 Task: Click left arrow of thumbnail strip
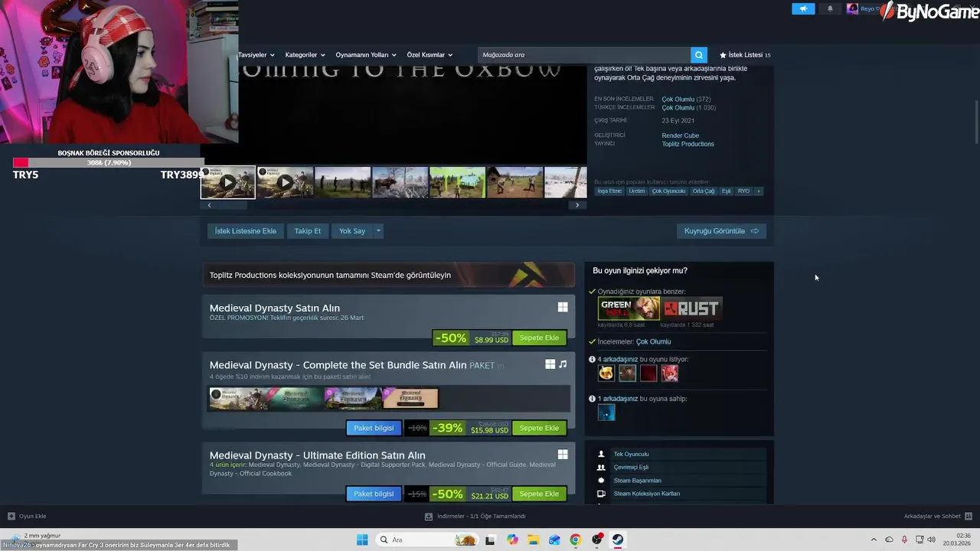[209, 205]
